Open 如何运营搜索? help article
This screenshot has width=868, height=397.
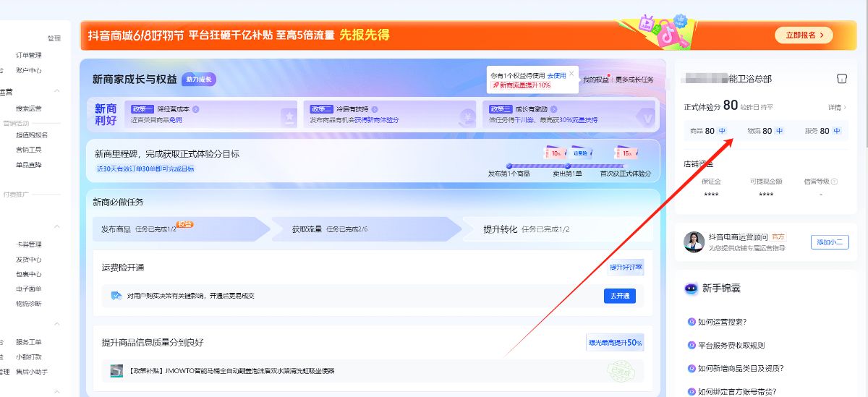click(x=722, y=322)
